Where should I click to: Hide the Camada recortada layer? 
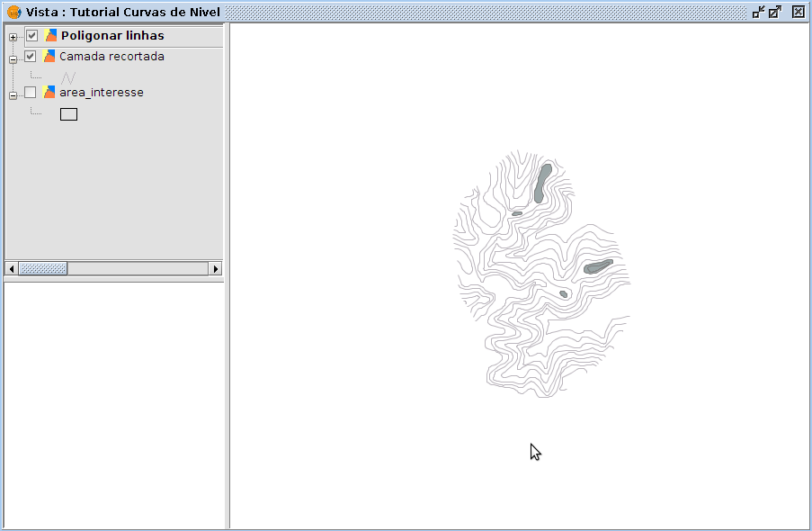click(31, 57)
